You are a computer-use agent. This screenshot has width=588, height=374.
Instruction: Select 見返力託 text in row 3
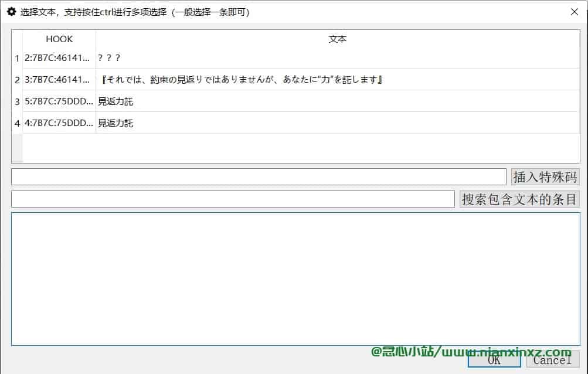[338, 101]
